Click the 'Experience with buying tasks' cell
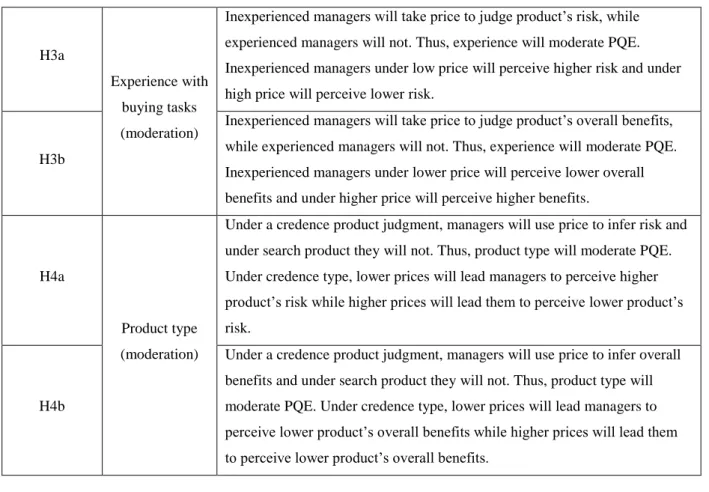This screenshot has height=492, width=709. (x=160, y=111)
